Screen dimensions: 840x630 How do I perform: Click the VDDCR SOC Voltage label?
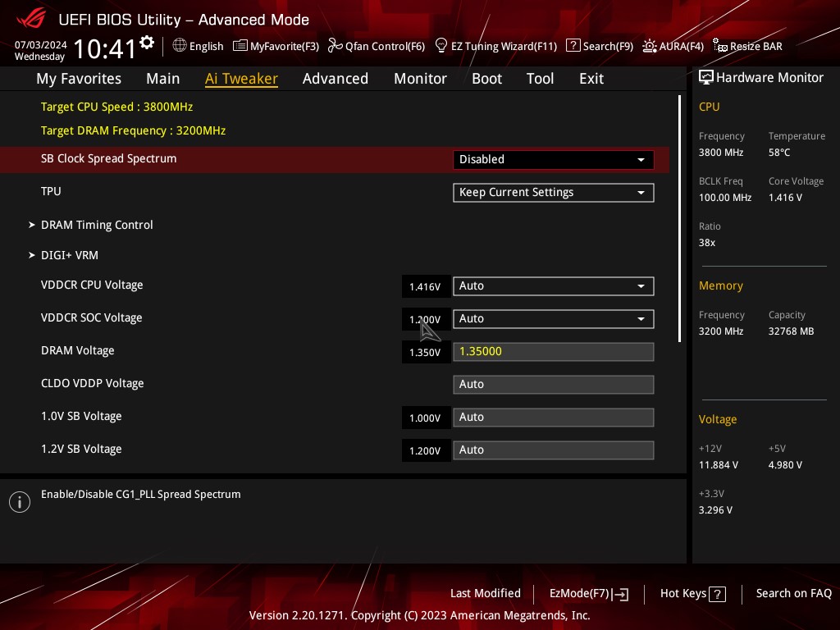click(92, 317)
